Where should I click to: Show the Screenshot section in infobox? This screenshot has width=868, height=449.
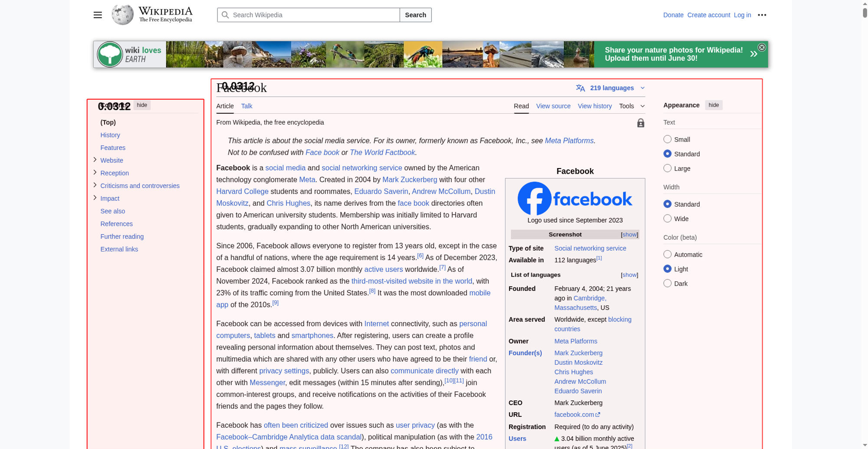coord(629,234)
